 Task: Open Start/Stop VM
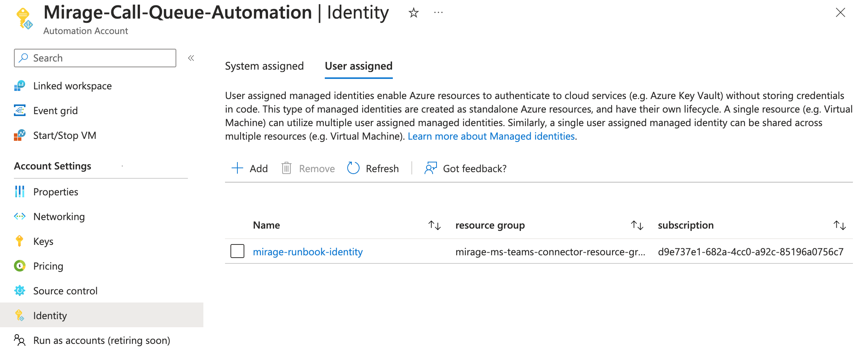[65, 135]
